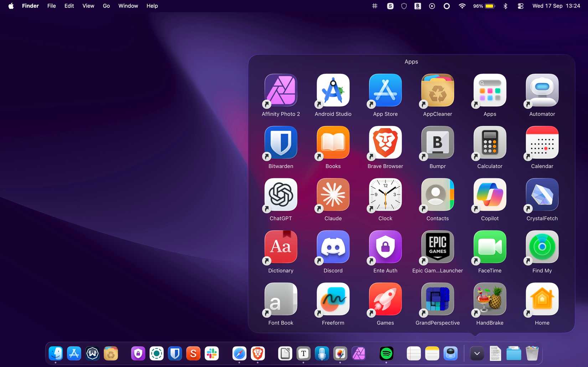Open the blue folder stack in the Dock

click(514, 353)
